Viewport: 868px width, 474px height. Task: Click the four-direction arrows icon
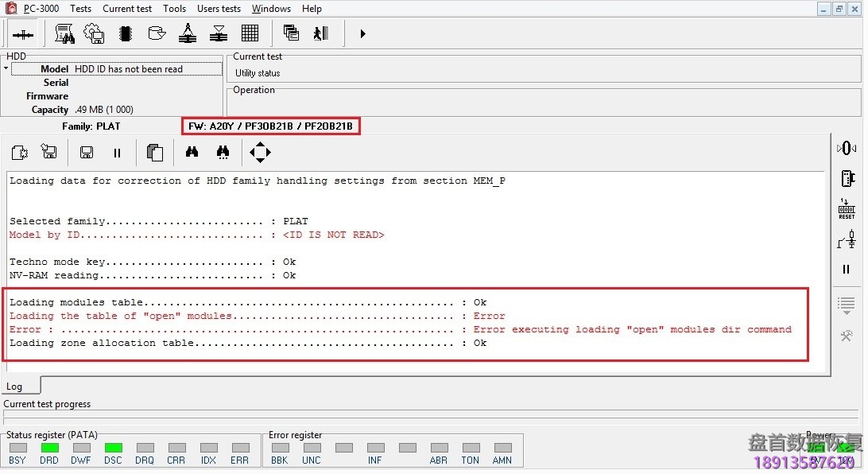coord(260,152)
